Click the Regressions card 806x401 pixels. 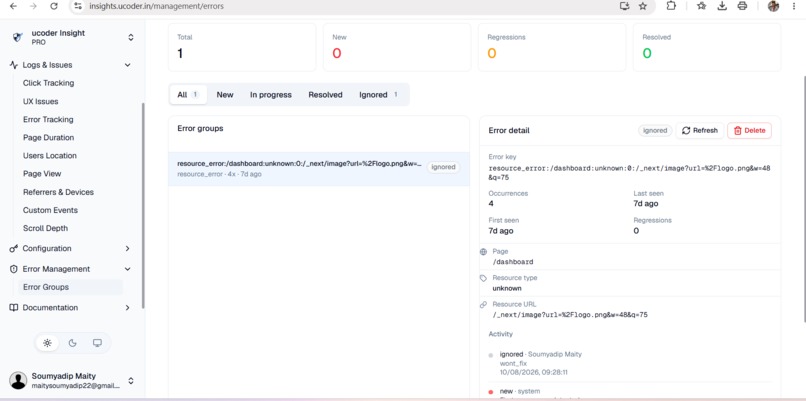[x=552, y=47]
